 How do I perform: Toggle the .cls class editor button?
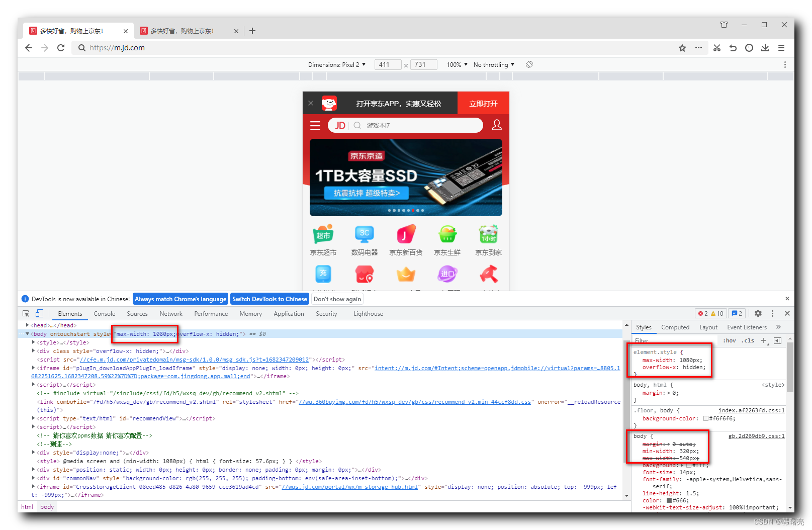[x=748, y=340]
